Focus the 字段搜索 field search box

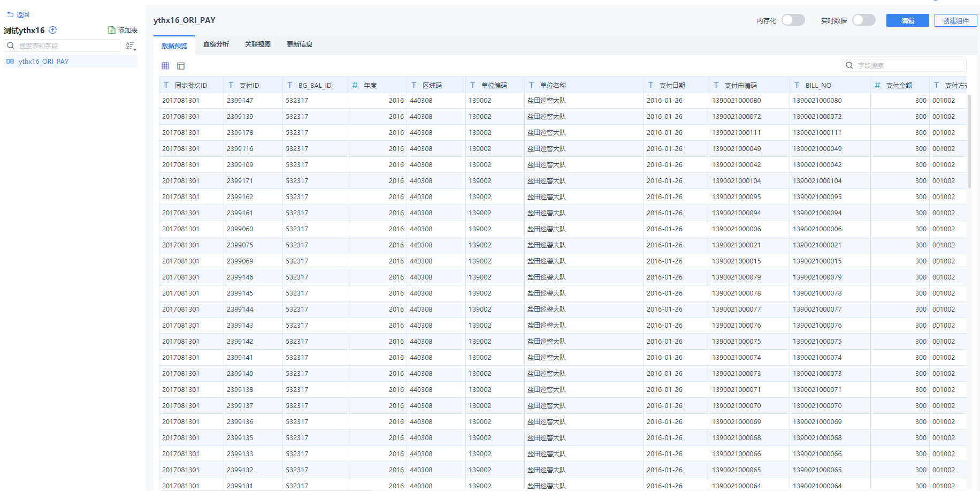(x=909, y=65)
